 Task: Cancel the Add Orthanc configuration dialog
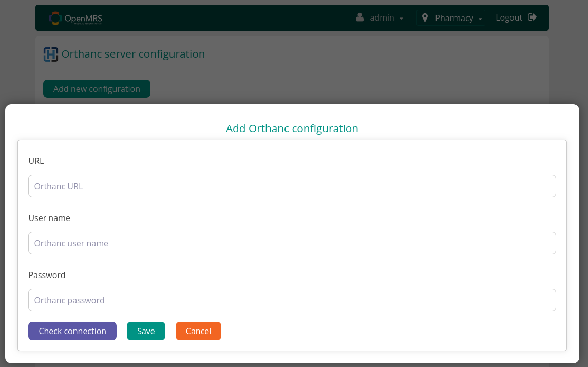(x=198, y=331)
